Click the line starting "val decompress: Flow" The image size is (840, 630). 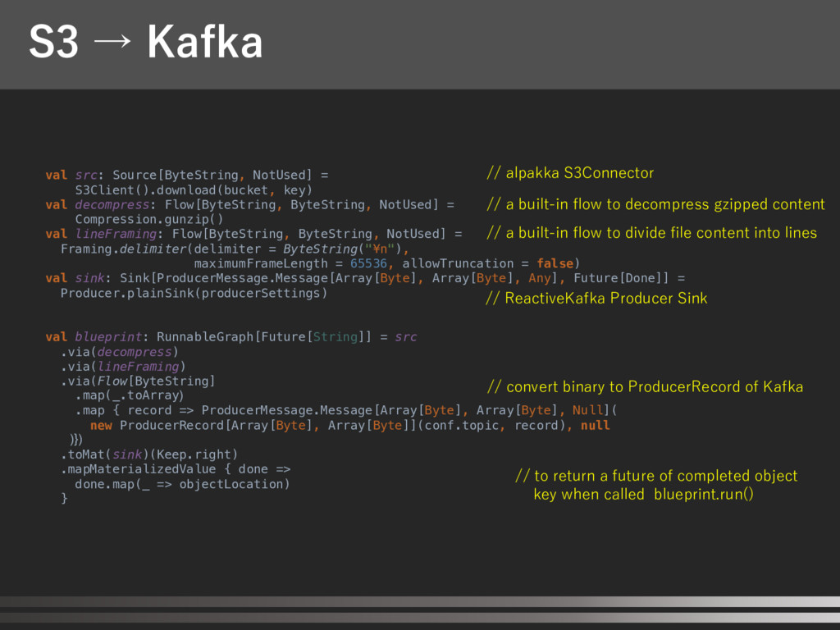coord(249,204)
